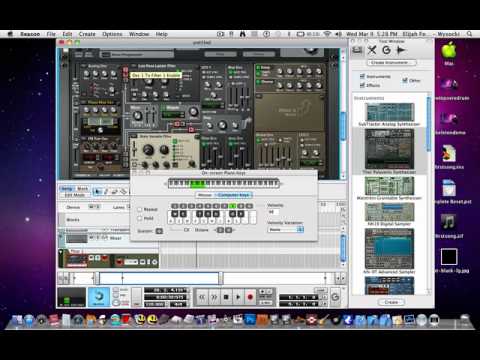Click the Rewind transport button
Viewport: 480px width, 360px height.
pos(202,297)
